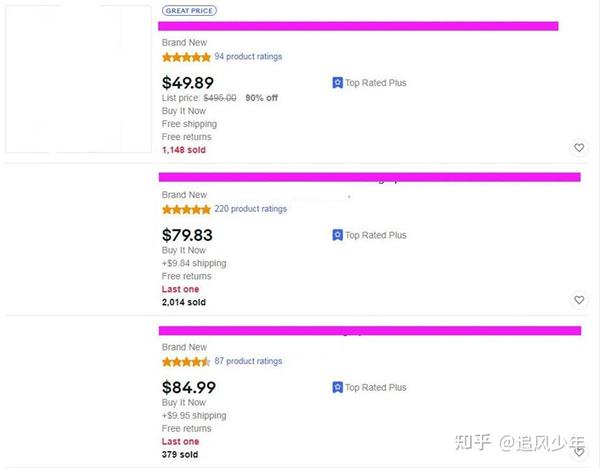Click the Top Rated Plus icon beside $79.83
Image resolution: width=600 pixels, height=468 pixels.
(x=338, y=235)
